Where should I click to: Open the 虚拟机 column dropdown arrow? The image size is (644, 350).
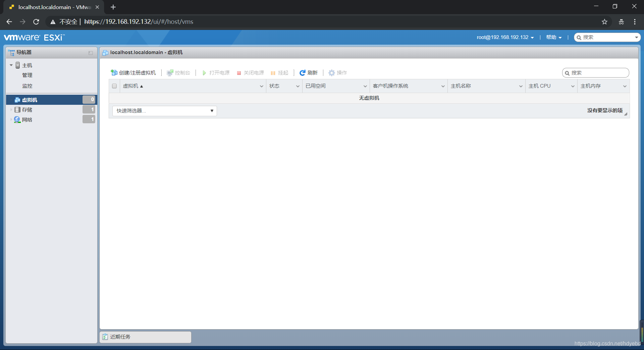pos(262,86)
